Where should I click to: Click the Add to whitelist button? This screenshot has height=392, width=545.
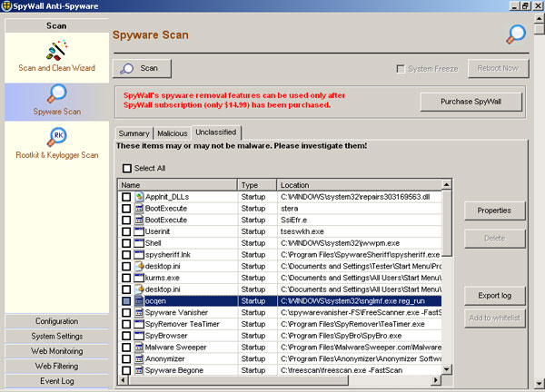[x=494, y=318]
